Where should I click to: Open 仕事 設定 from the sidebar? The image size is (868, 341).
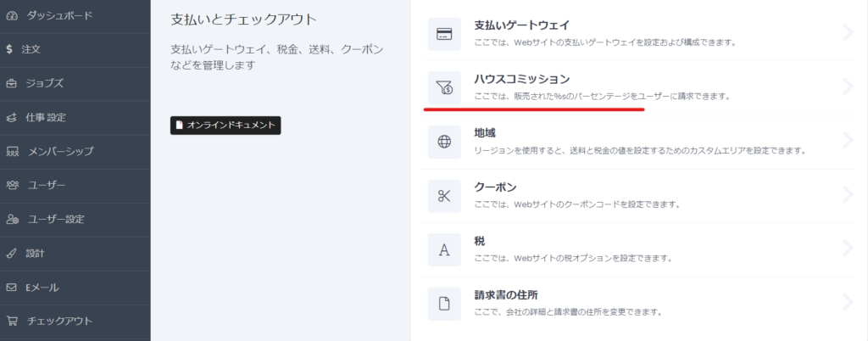(47, 117)
